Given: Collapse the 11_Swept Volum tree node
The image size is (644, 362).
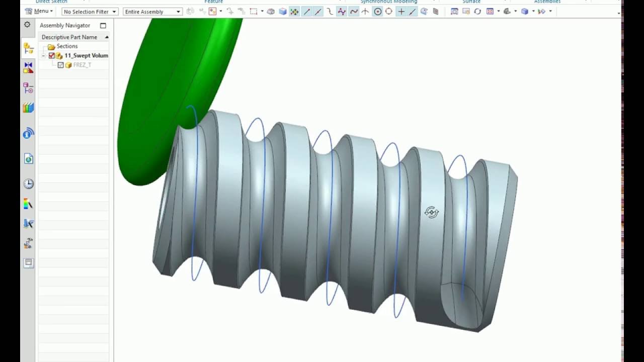Looking at the screenshot, I should click(44, 56).
